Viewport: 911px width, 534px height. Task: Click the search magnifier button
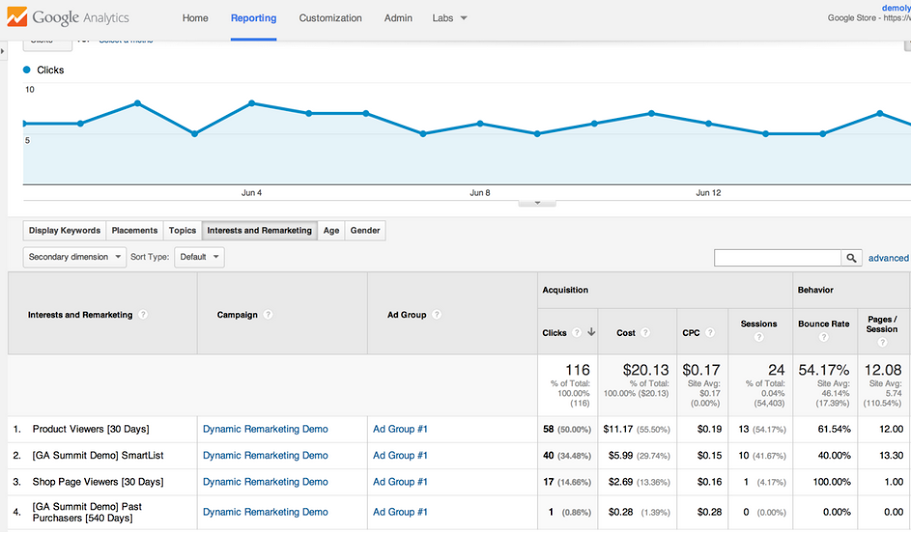pyautogui.click(x=851, y=258)
